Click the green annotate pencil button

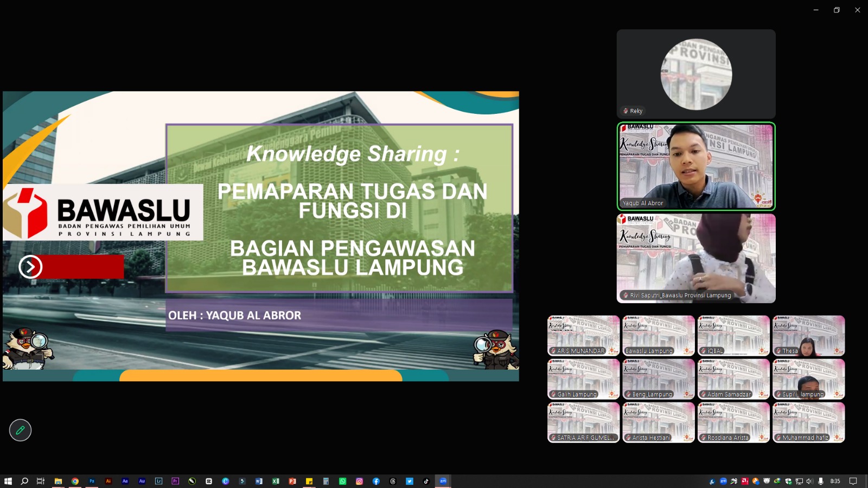pos(20,430)
